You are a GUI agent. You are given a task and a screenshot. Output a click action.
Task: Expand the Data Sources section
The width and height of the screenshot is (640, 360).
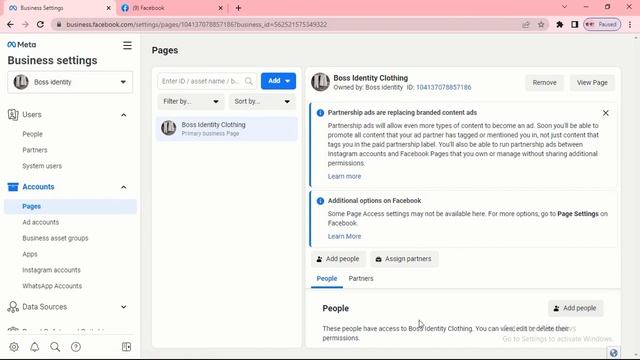(124, 307)
